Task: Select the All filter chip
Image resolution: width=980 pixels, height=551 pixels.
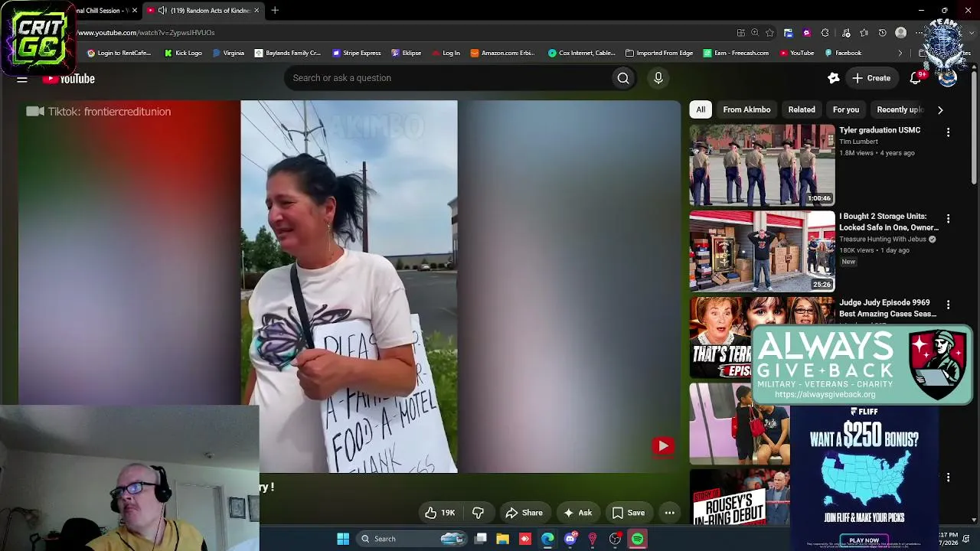Action: pyautogui.click(x=701, y=109)
